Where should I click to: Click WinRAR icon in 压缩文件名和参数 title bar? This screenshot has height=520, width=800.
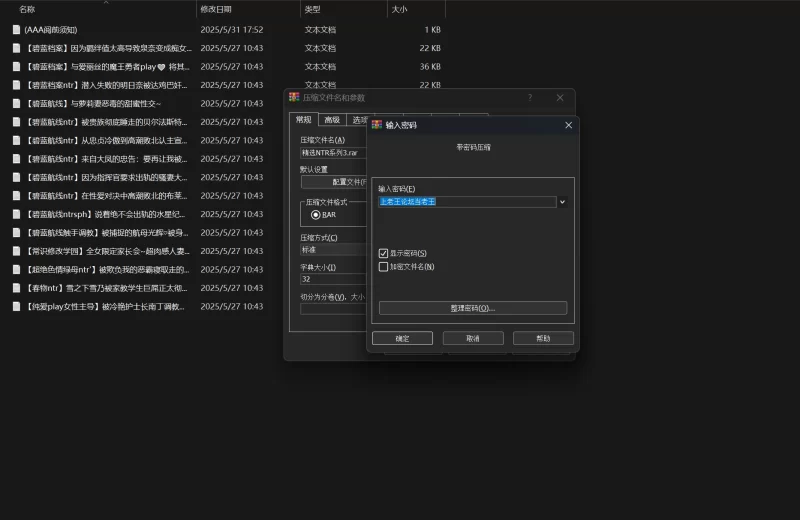(294, 97)
